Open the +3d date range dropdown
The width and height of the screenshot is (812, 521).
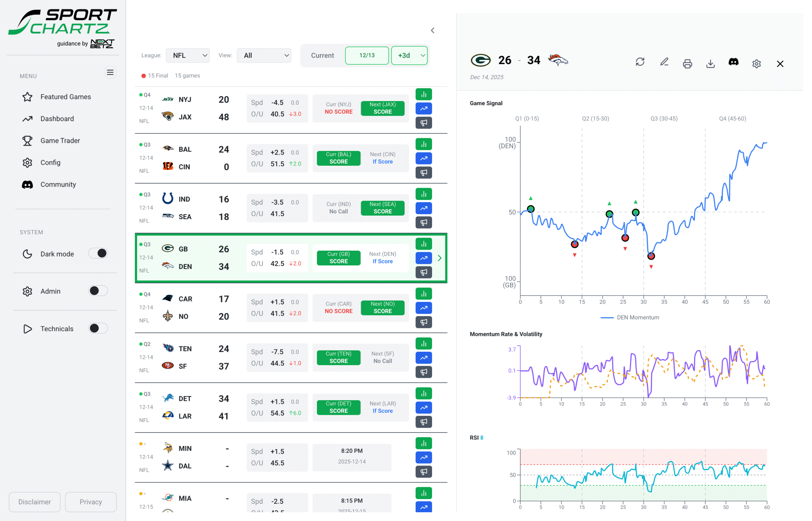(409, 55)
